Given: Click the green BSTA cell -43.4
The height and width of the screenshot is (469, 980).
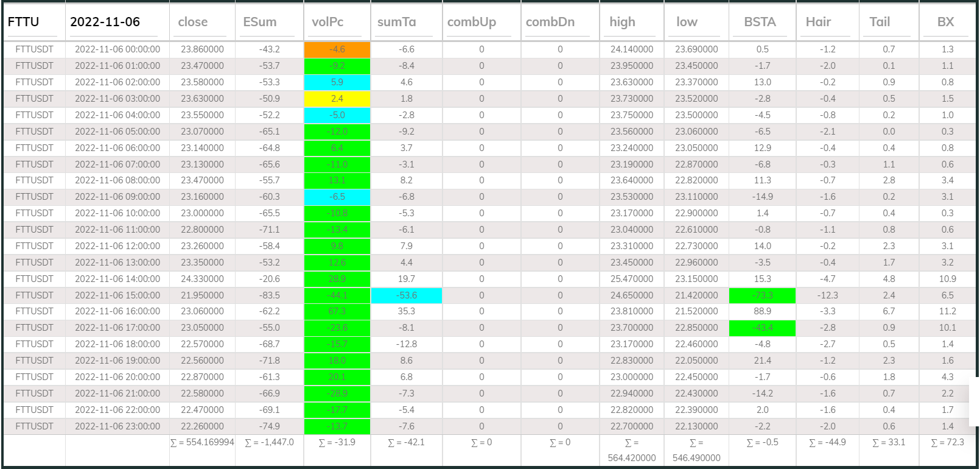Looking at the screenshot, I should tap(762, 328).
